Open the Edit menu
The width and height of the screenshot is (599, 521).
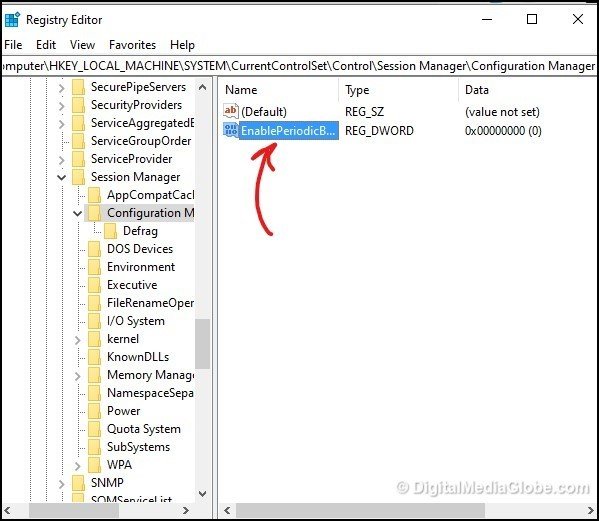46,45
